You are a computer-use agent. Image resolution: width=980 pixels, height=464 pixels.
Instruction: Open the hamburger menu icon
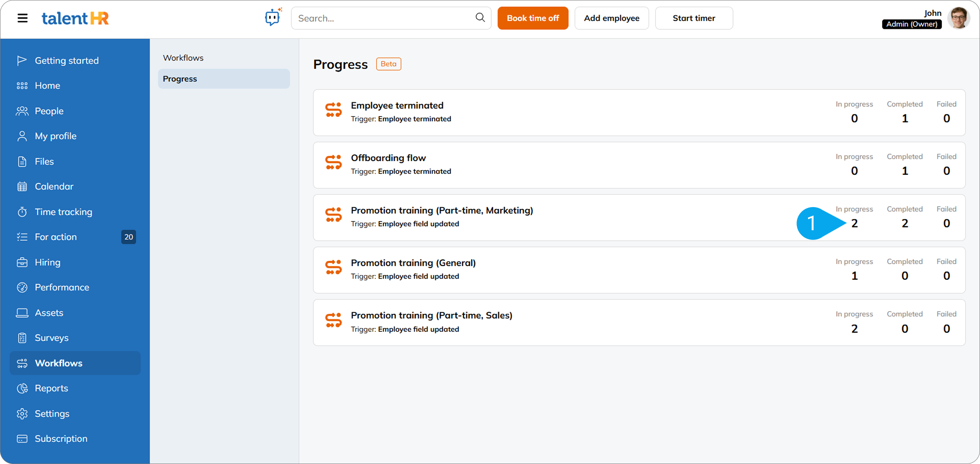point(23,18)
